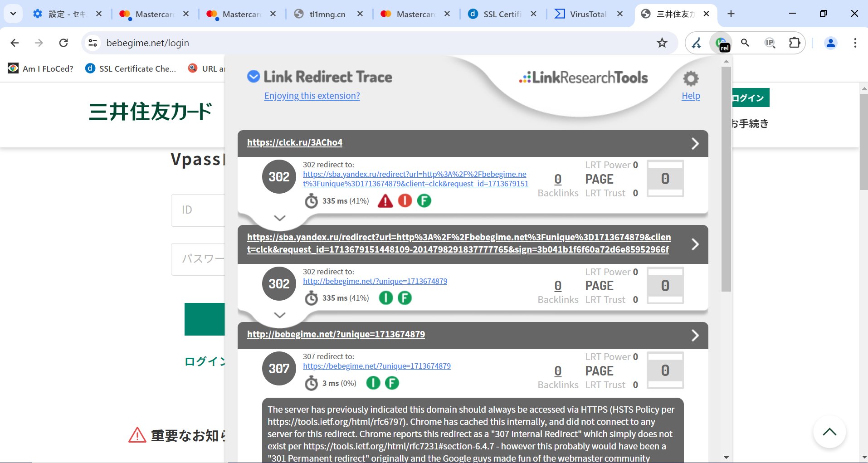Click the 0 Backlinks count in first hop
Screen dimensions: 868x463
coord(558,179)
